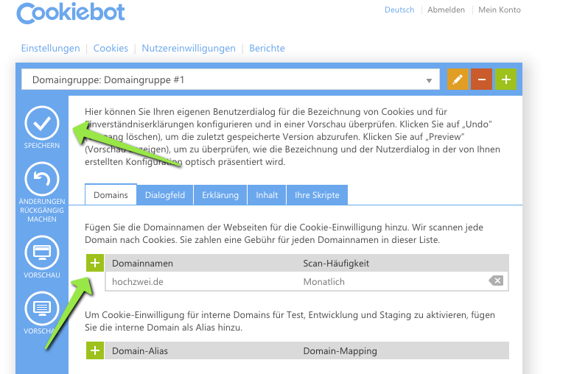Viewport: 588px width, 374px height.
Task: Go to Nutzereinwilligungen in the top navigation
Action: pos(189,49)
